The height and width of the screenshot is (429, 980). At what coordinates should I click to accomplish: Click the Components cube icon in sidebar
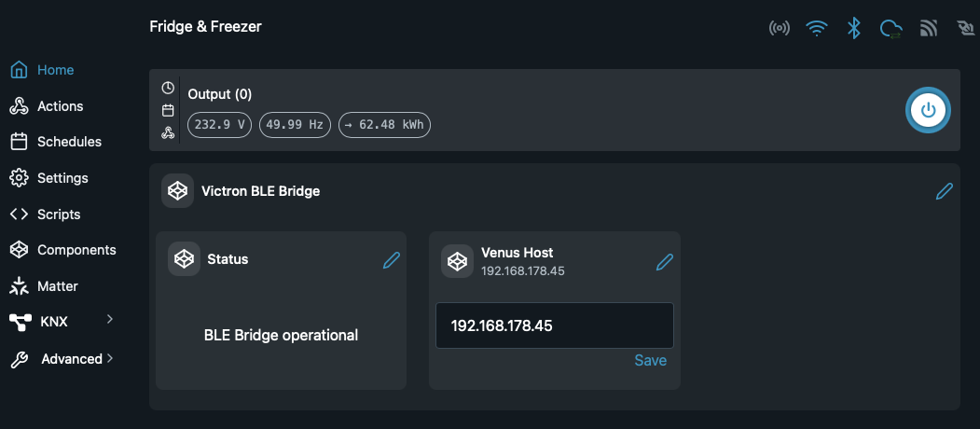coord(20,250)
